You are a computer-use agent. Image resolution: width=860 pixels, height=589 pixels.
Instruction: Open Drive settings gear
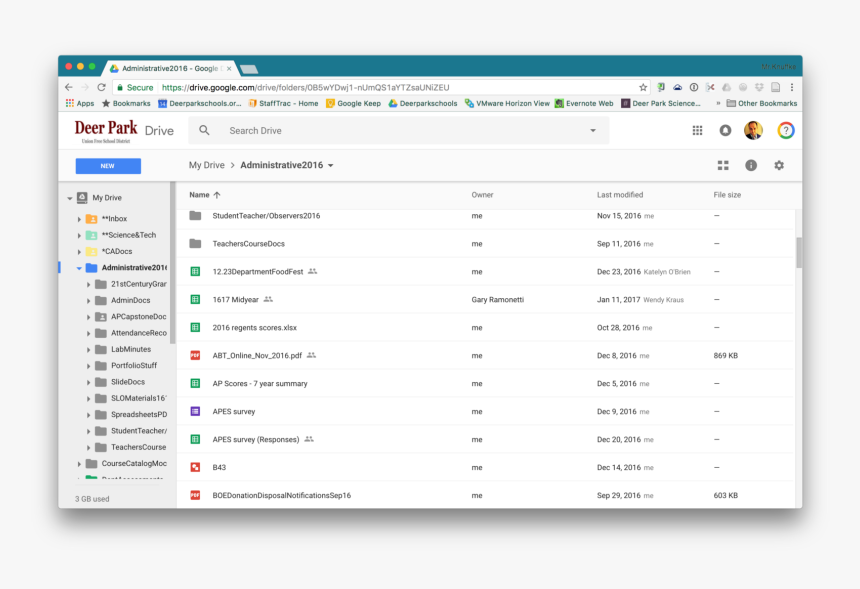point(779,165)
